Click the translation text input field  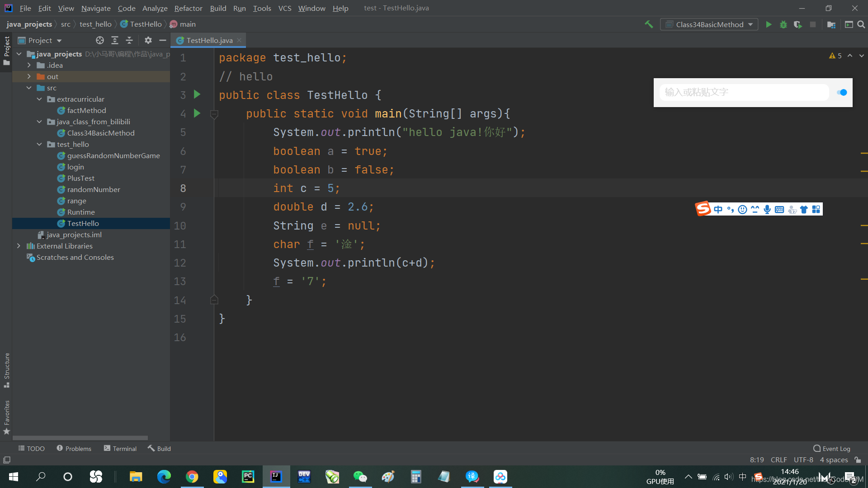click(744, 92)
